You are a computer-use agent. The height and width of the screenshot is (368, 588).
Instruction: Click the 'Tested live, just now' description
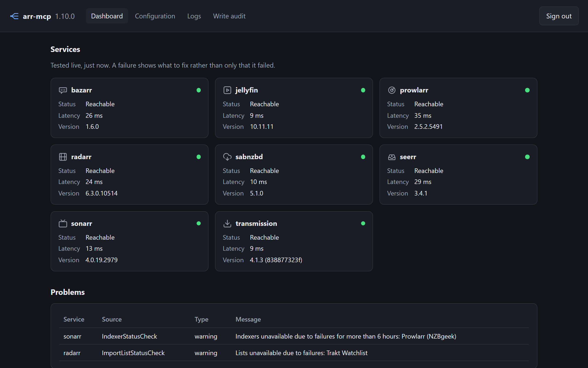click(x=163, y=65)
